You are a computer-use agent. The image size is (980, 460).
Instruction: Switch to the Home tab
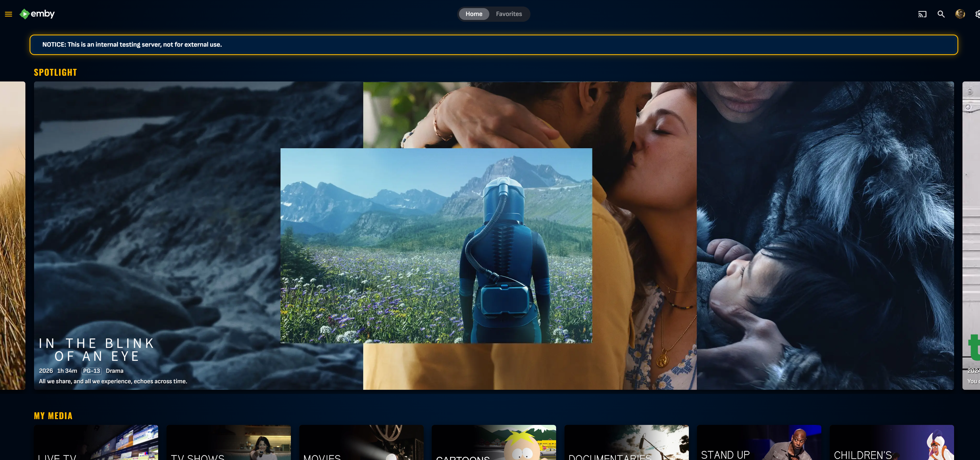coord(474,14)
